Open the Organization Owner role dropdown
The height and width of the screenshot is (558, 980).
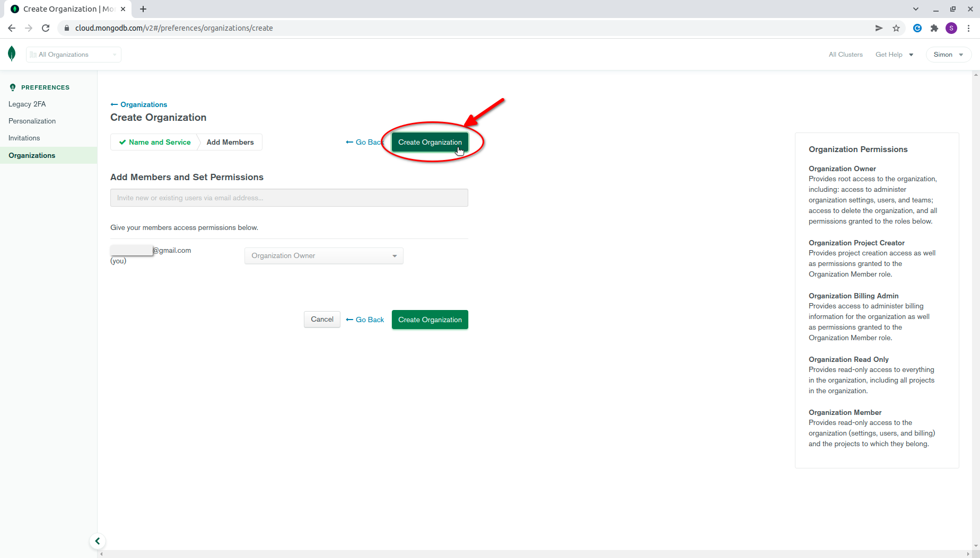(x=324, y=256)
